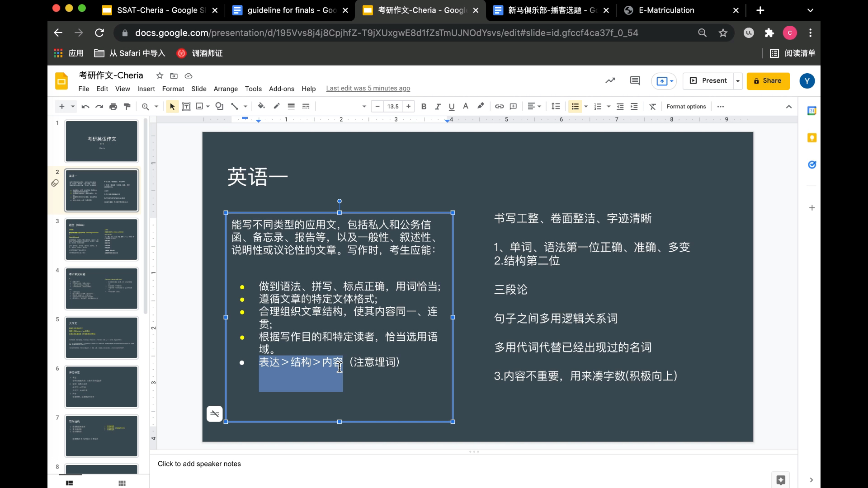This screenshot has height=488, width=868.
Task: Select the Italic formatting icon
Action: point(437,107)
